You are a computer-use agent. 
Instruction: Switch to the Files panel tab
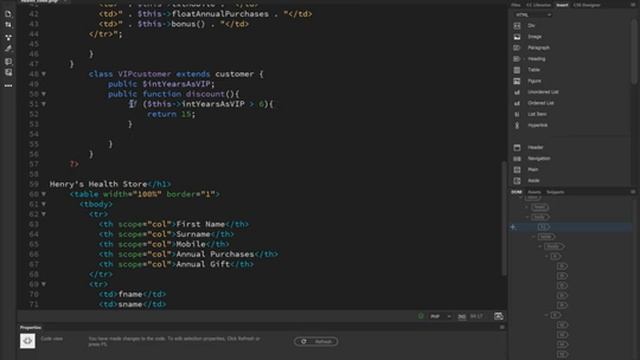click(x=516, y=5)
